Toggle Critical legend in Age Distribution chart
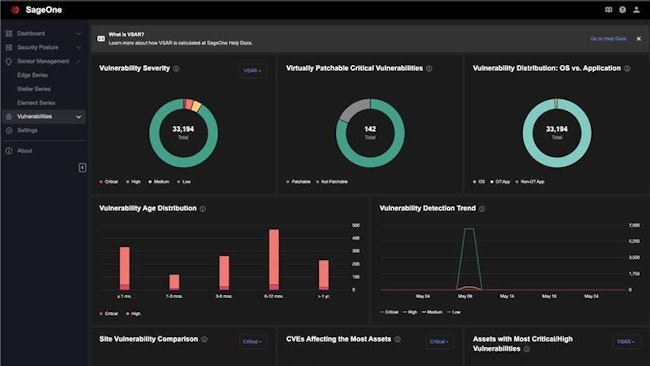 [109, 314]
